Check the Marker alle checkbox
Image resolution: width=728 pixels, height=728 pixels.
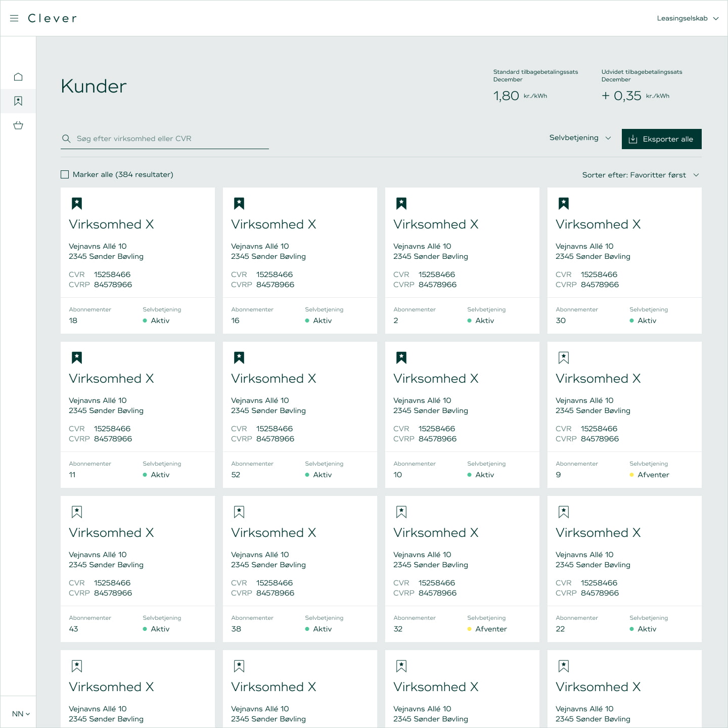point(65,174)
